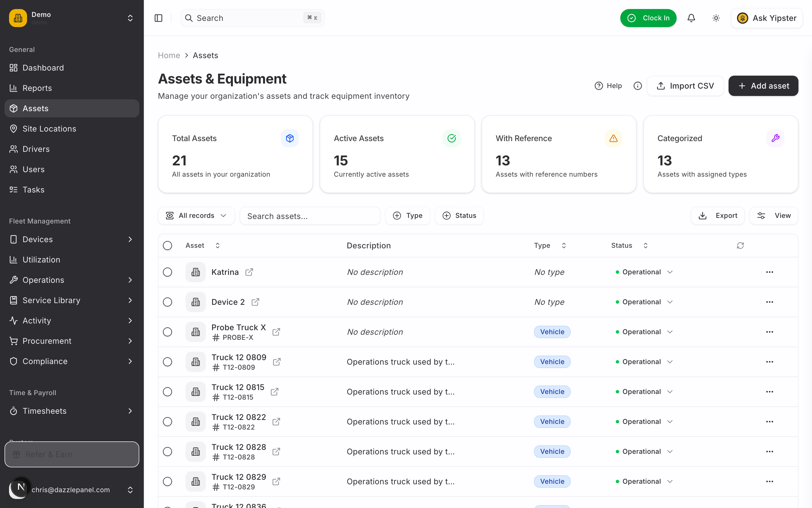Export the assets list
Image resolution: width=812 pixels, height=508 pixels.
pos(718,216)
